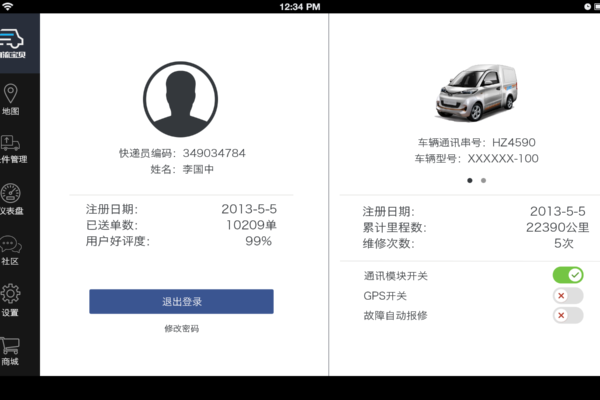Turn on 故障自动报修 switch

click(x=567, y=316)
